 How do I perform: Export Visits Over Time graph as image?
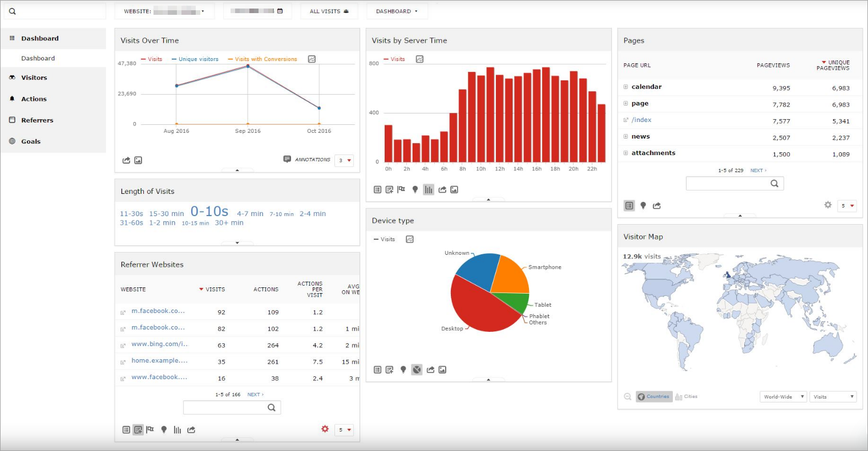(x=138, y=160)
